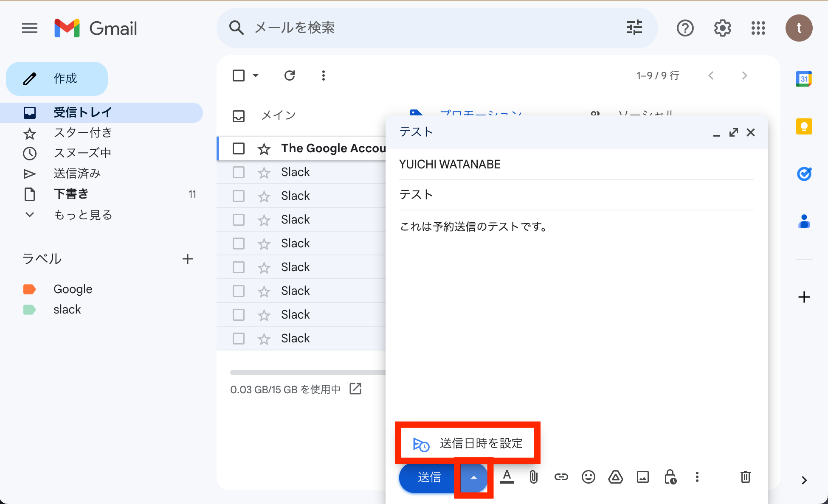The width and height of the screenshot is (828, 504).
Task: Star The Google Account email
Action: click(x=264, y=148)
